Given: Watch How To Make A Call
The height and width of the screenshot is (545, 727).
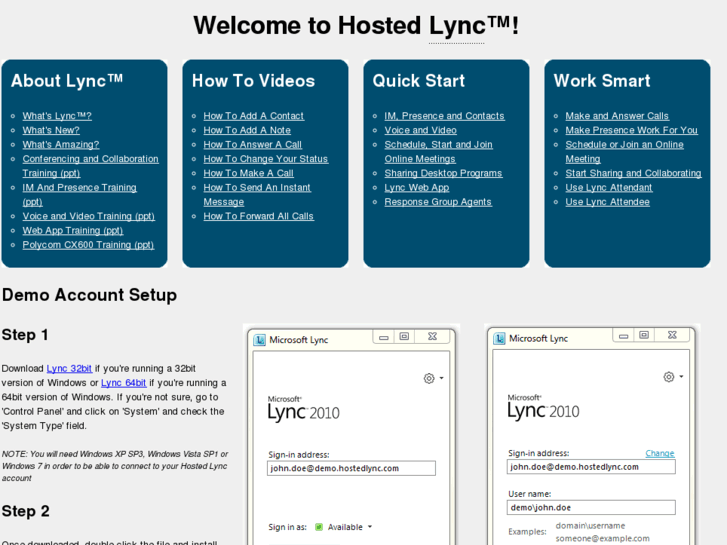Looking at the screenshot, I should pyautogui.click(x=249, y=173).
